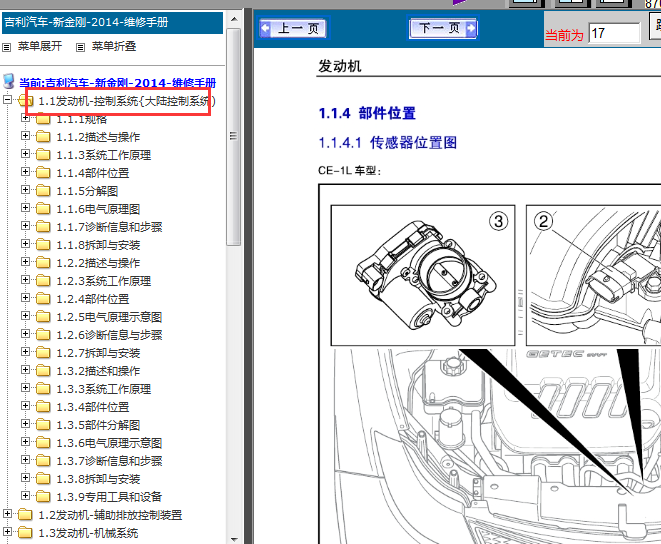This screenshot has width=661, height=544.
Task: Select tree item 1.1.6电气原理图
Action: click(98, 209)
